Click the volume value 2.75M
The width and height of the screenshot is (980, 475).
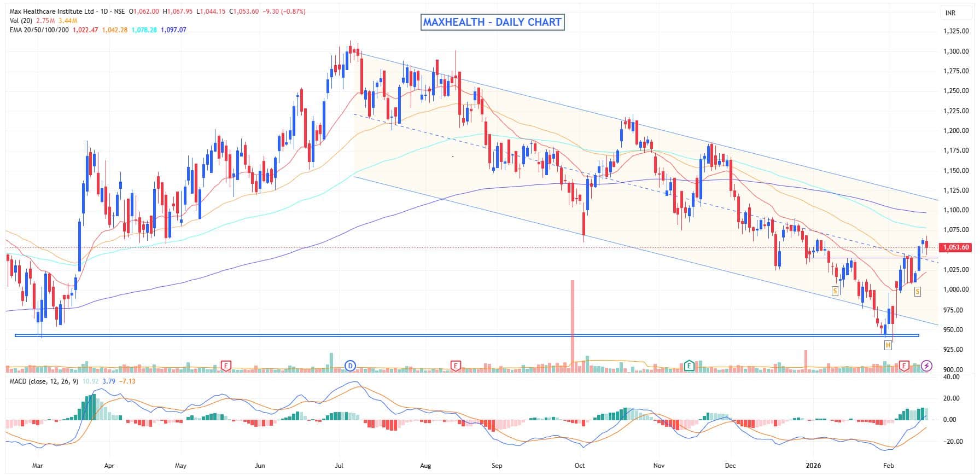pos(44,21)
